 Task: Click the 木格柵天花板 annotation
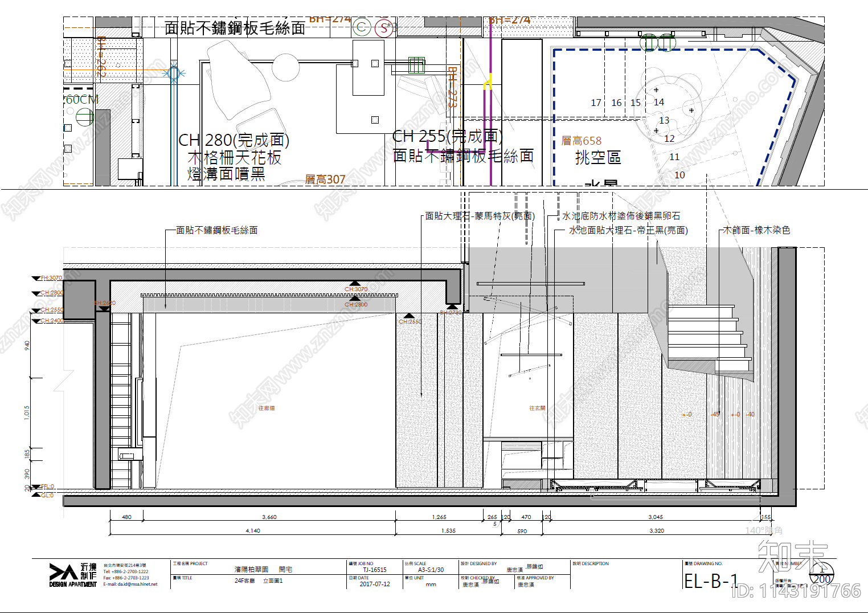click(235, 157)
